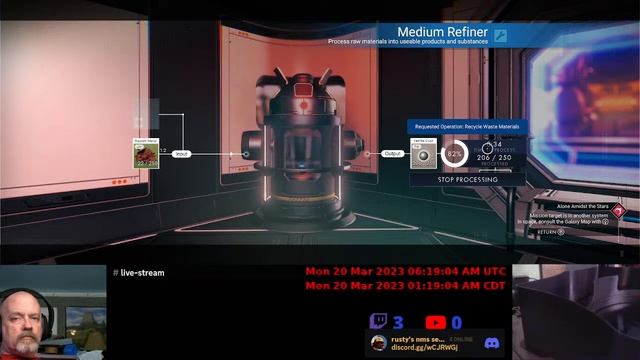Select the Rusted Metal input slot
Screen dimensions: 640x360
146,153
